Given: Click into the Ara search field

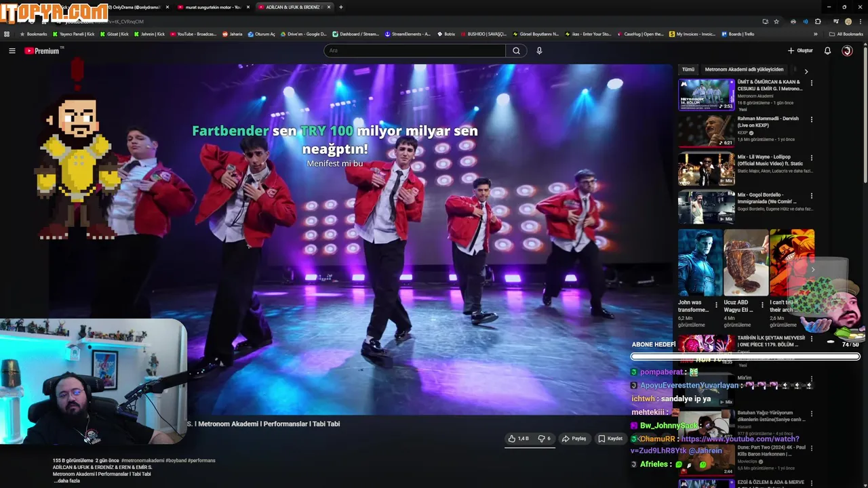Looking at the screenshot, I should [414, 51].
